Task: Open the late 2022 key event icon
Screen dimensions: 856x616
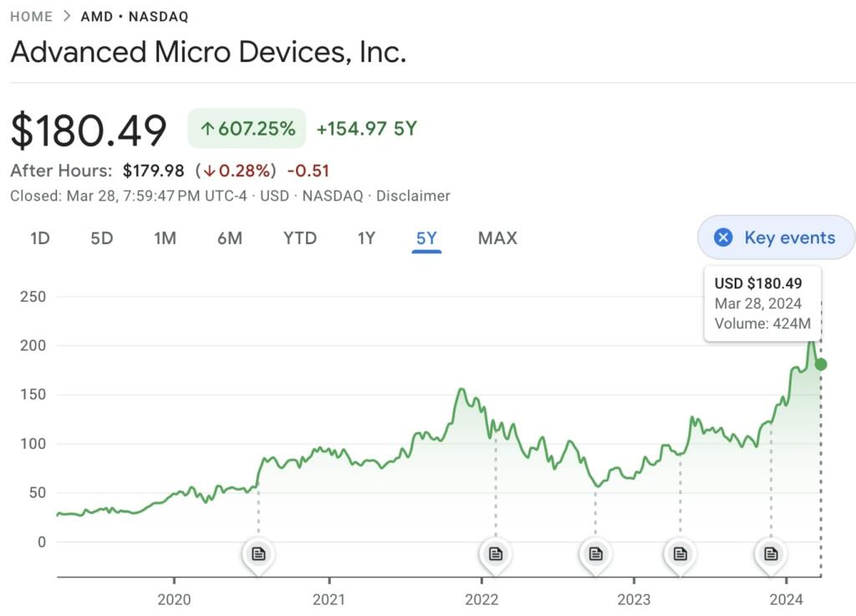Action: (x=595, y=553)
